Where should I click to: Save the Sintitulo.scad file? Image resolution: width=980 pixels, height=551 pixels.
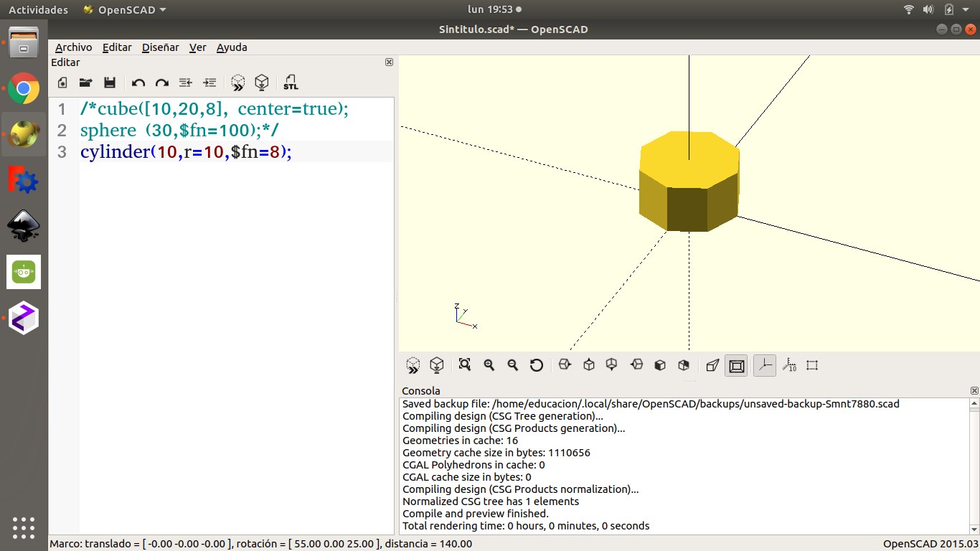tap(110, 83)
